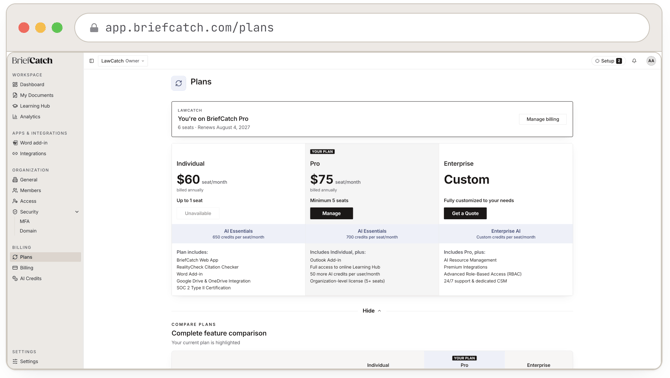
Task: Click Manage under the Pro plan
Action: 332,213
